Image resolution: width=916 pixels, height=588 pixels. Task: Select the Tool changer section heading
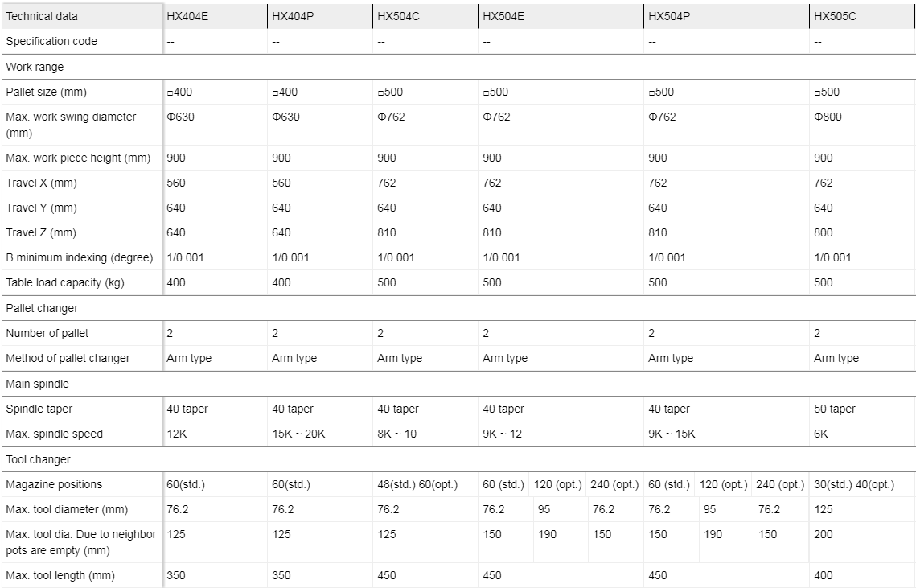point(38,459)
